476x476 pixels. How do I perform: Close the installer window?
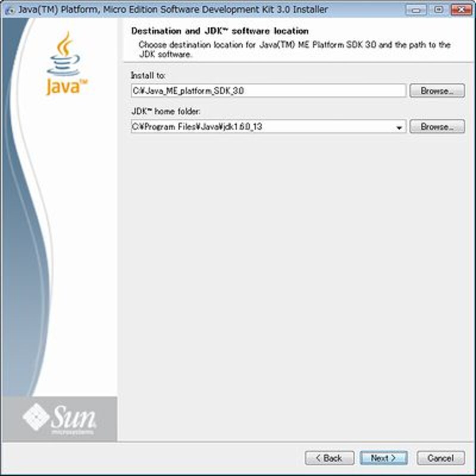(461, 10)
